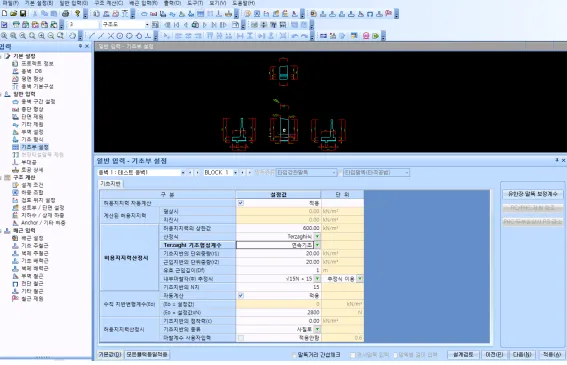Click the 옹벽 구간 설정 tree icon

(x=15, y=102)
